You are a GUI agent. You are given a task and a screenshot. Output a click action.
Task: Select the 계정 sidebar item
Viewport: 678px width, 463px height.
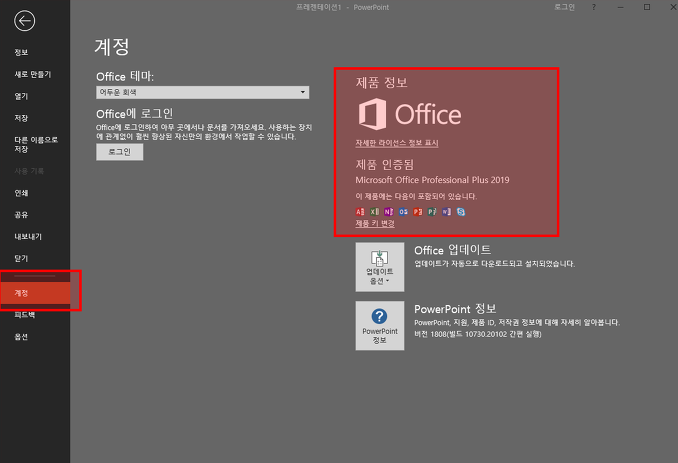tap(35, 293)
